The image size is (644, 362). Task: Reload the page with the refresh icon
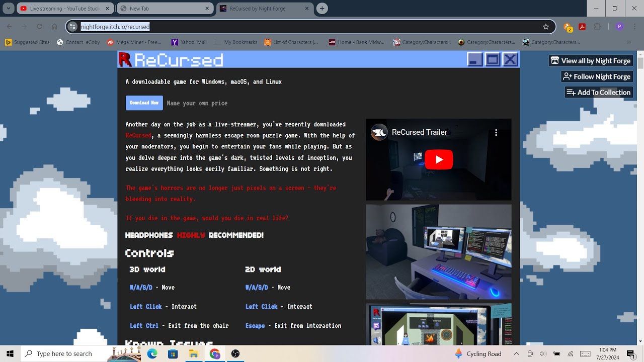(x=39, y=27)
